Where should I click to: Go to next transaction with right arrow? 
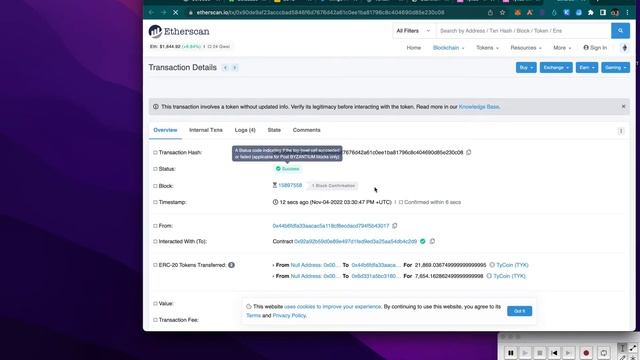click(235, 68)
